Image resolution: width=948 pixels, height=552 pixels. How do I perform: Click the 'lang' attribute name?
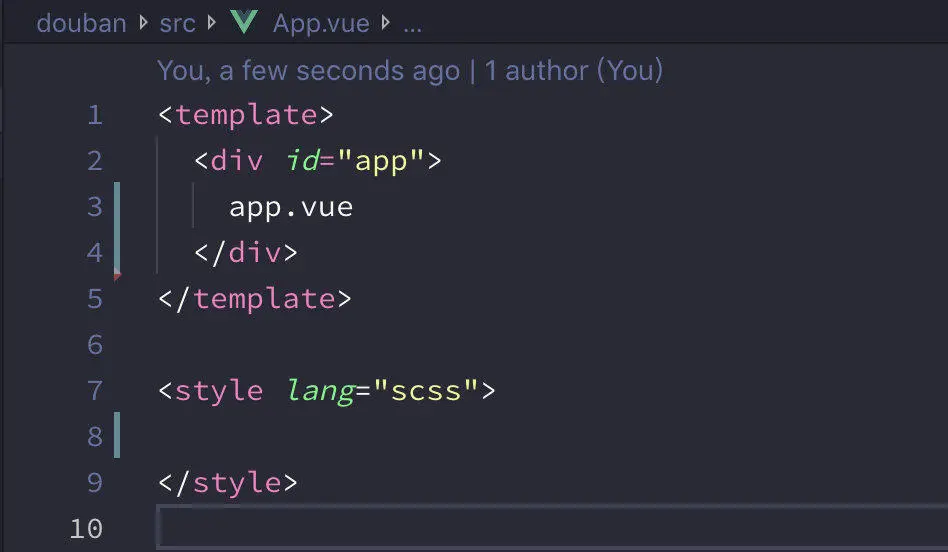[321, 392]
